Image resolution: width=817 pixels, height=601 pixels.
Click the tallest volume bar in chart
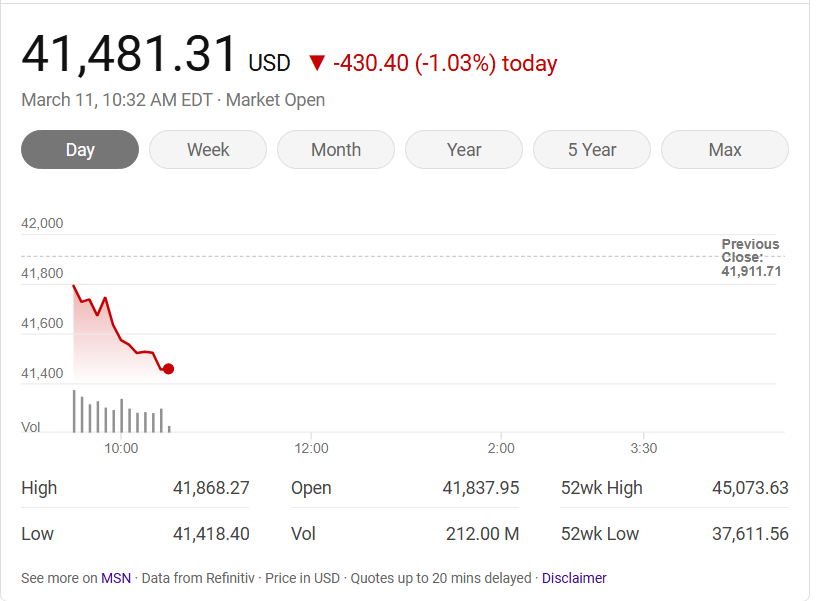74,410
